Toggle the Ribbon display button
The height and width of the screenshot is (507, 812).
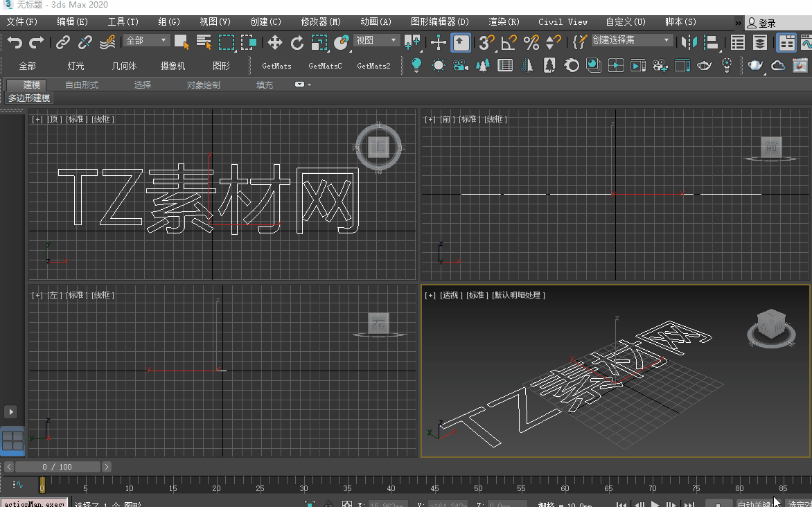(786, 42)
